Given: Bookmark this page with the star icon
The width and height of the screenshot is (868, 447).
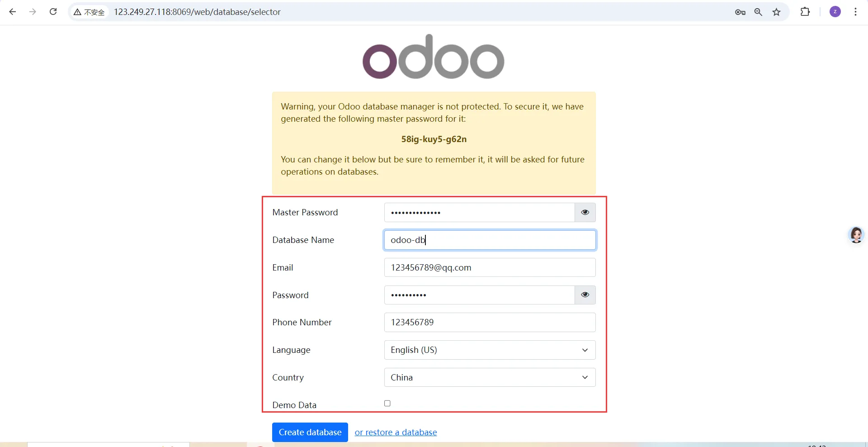Looking at the screenshot, I should pos(776,12).
